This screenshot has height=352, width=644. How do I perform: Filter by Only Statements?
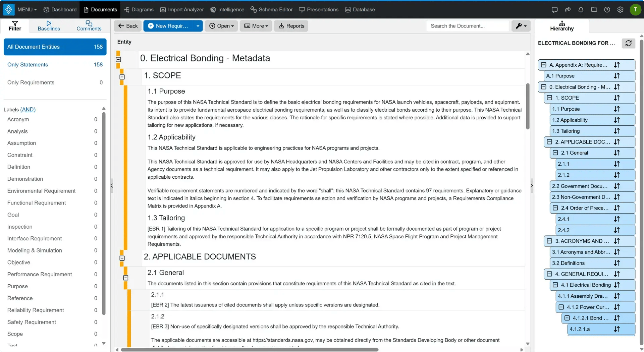tap(55, 65)
